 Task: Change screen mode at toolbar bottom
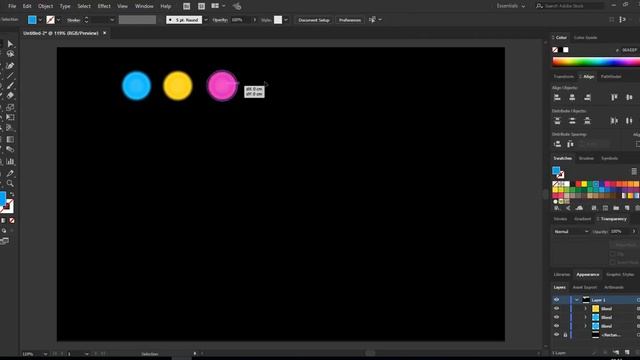click(x=4, y=241)
